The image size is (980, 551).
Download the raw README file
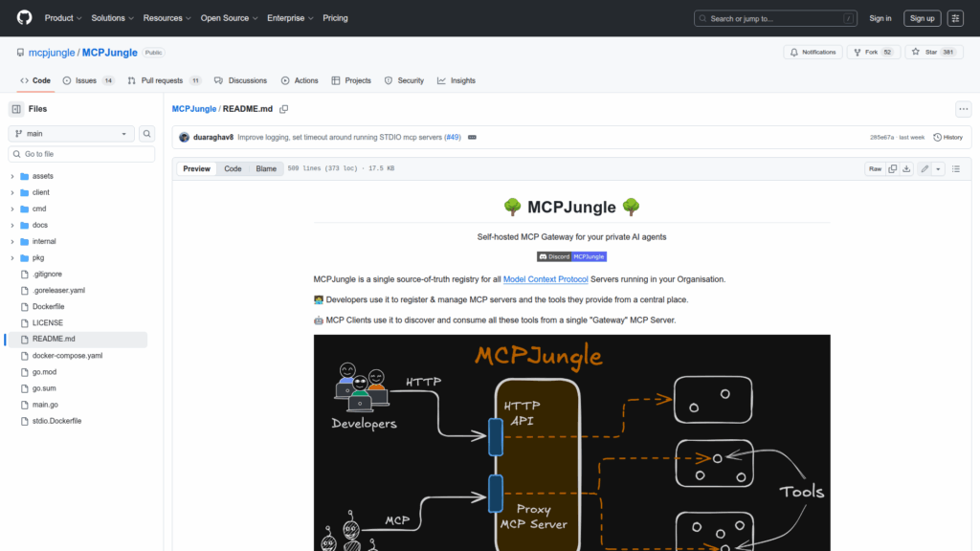[906, 168]
